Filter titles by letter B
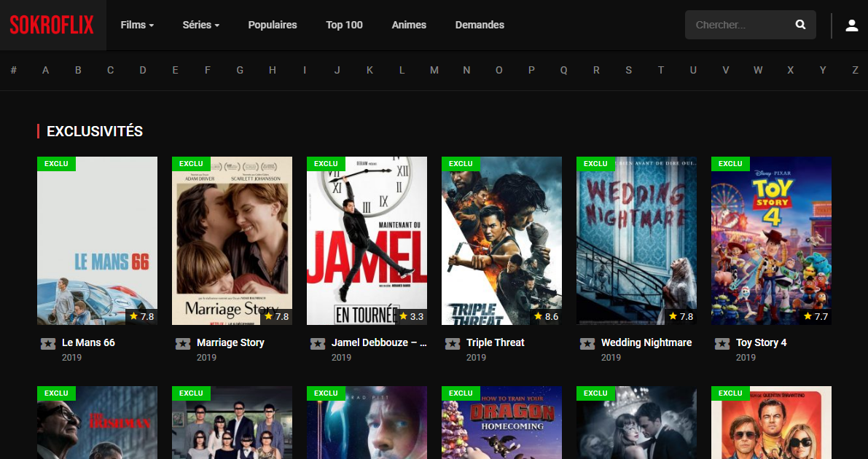This screenshot has width=868, height=459. (78, 71)
